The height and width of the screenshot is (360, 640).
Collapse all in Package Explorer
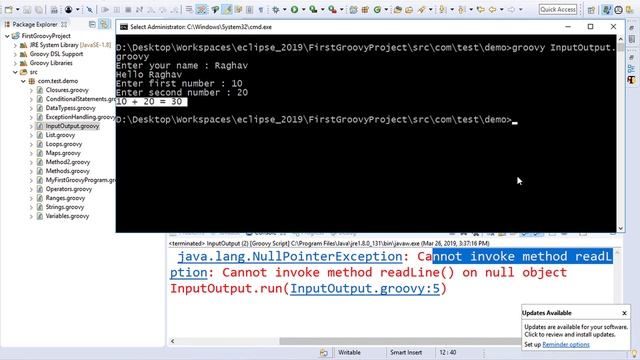(92, 24)
